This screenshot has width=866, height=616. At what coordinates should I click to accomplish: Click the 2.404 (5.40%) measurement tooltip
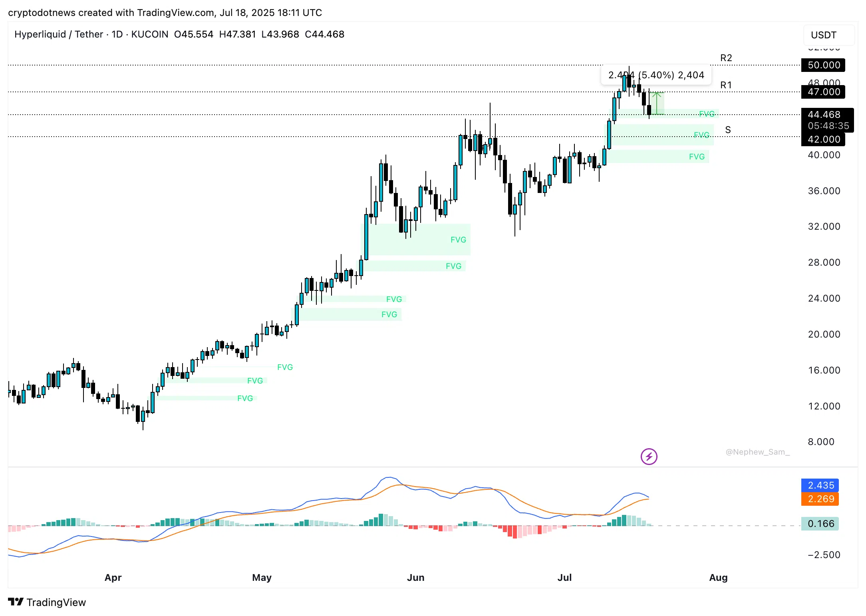(657, 75)
